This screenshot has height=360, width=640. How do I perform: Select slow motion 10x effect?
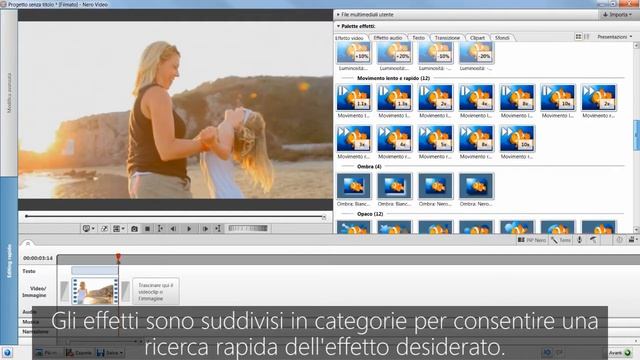click(558, 98)
